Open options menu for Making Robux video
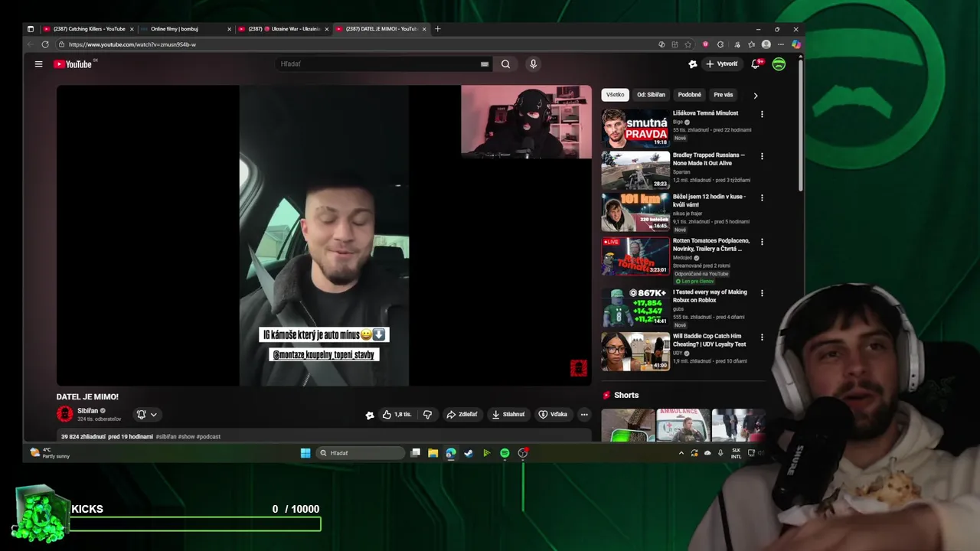Image resolution: width=980 pixels, height=551 pixels. tap(762, 293)
